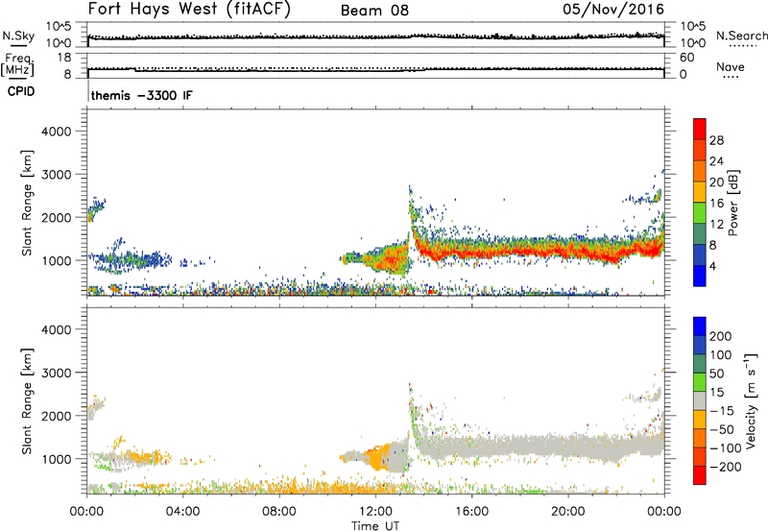Select the '50' label on velocity colorbar
Viewport: 768px width, 532px height.
717,374
